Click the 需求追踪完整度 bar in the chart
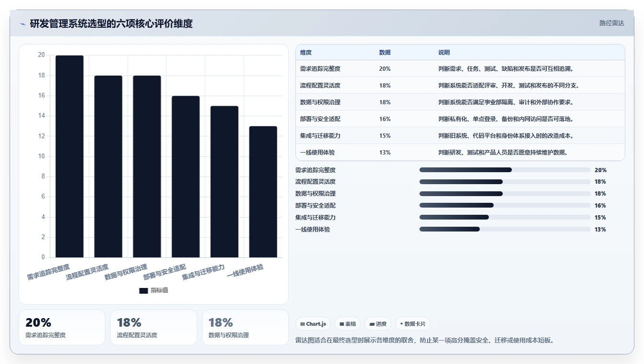 69,156
